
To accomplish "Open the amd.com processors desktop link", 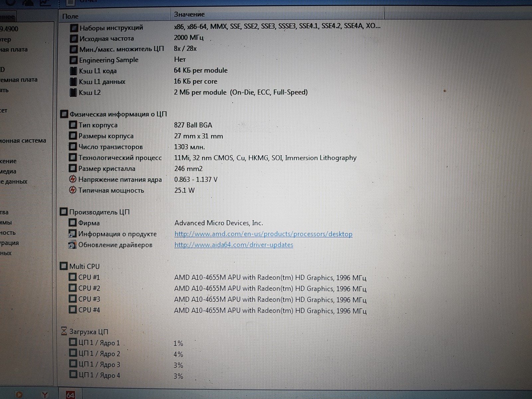I will pos(263,234).
